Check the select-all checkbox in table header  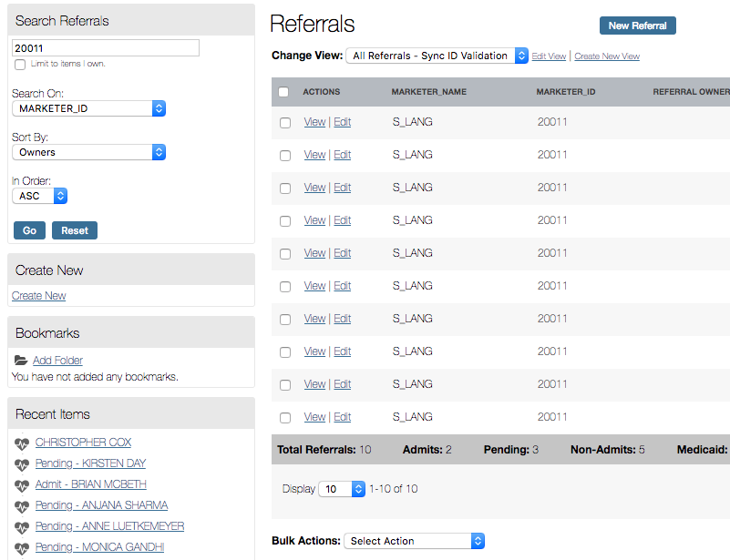(283, 92)
